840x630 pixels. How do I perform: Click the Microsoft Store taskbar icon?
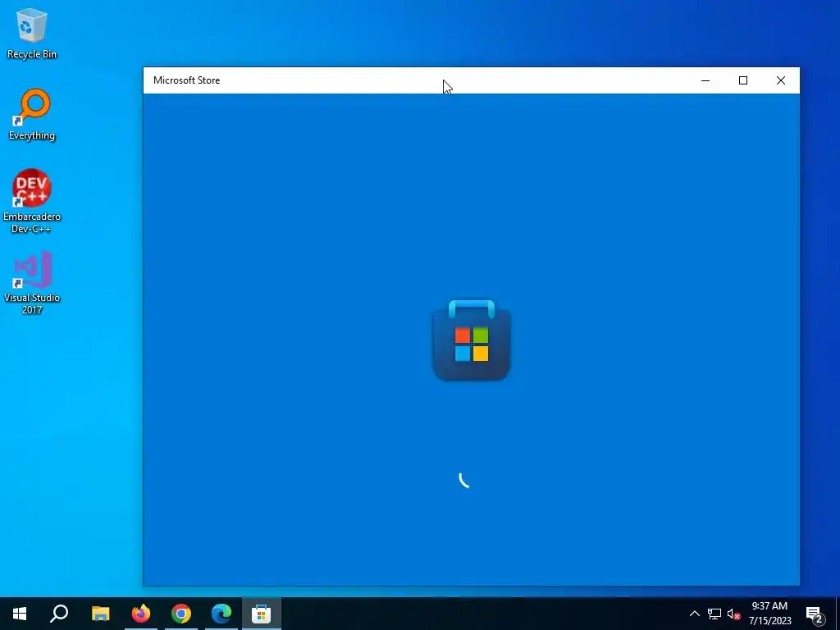coord(262,614)
